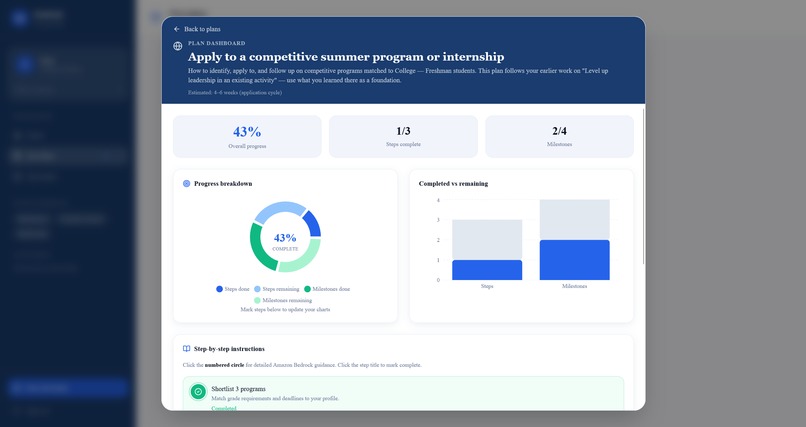806x427 pixels.
Task: Click the back arrow icon beside Back to plans
Action: click(x=177, y=29)
